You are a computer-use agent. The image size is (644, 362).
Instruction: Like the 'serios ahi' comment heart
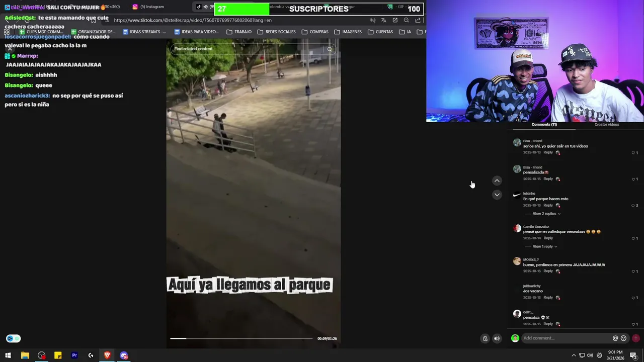pos(633,153)
